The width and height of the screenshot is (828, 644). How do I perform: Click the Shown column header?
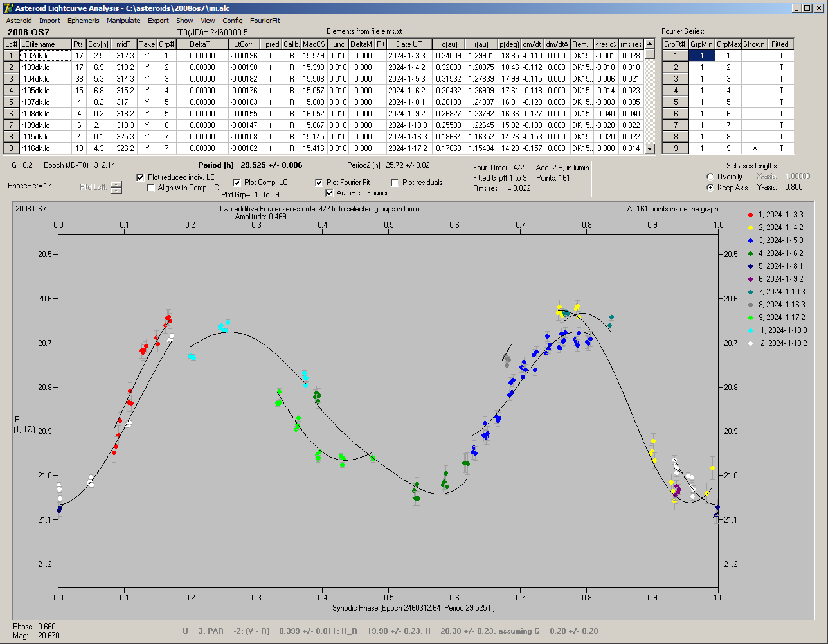(754, 44)
